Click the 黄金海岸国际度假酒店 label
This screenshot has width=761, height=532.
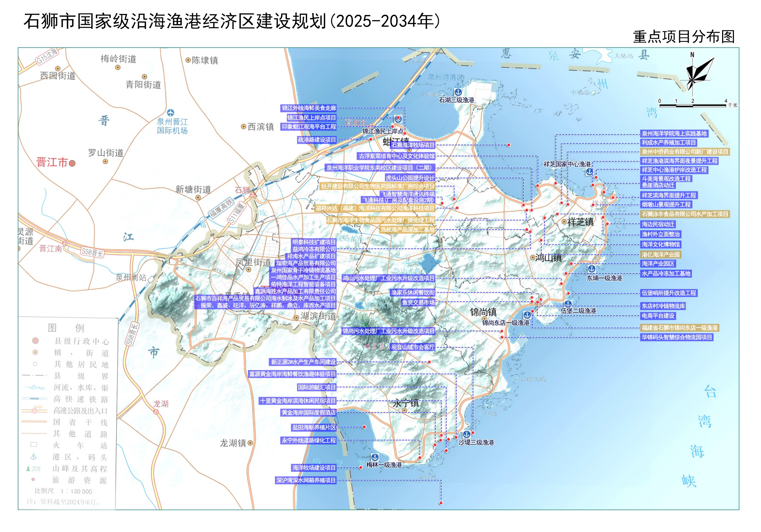coord(309,413)
